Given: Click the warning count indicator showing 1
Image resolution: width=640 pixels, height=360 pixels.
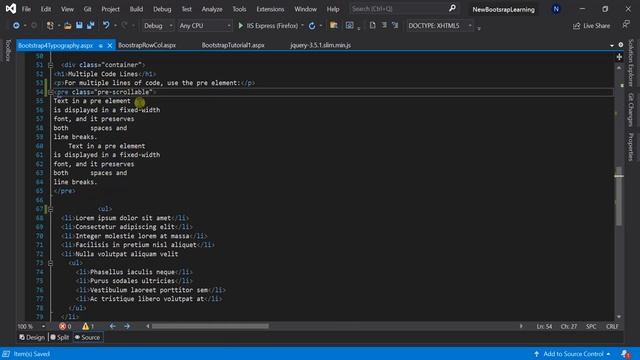Looking at the screenshot, I should coord(88,327).
